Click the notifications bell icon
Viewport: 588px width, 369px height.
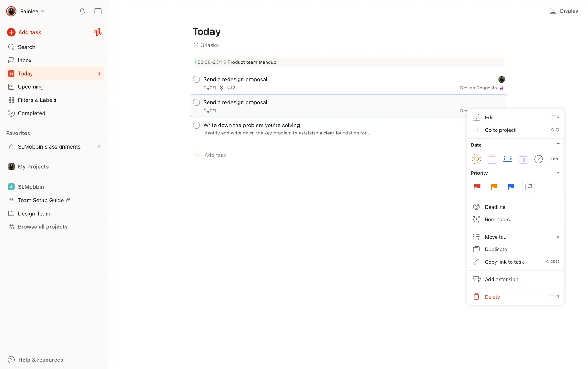(x=82, y=11)
